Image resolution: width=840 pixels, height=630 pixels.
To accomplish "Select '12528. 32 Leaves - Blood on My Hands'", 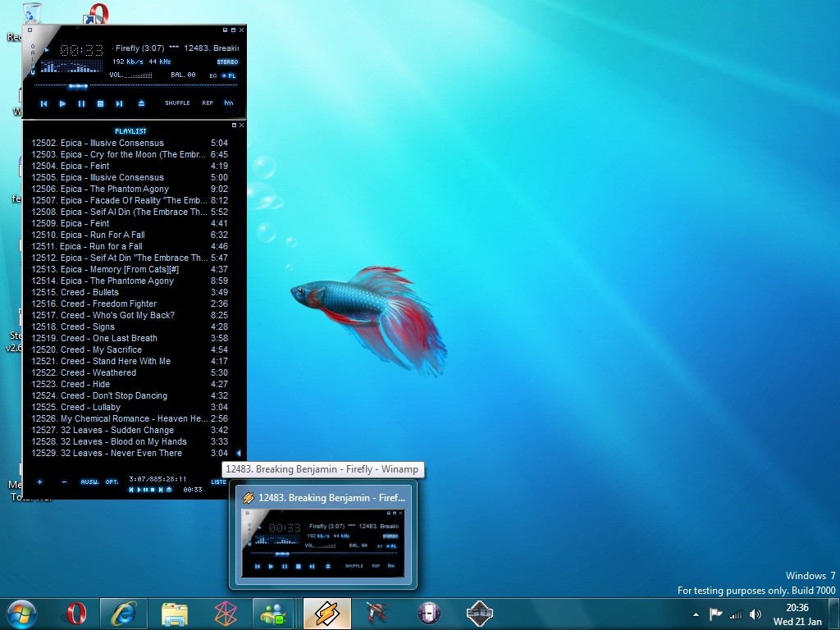I will tap(130, 442).
